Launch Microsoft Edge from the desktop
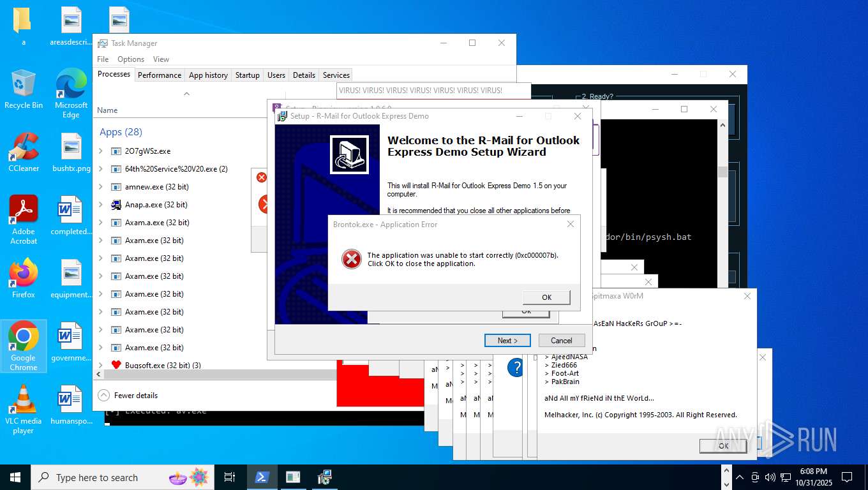The height and width of the screenshot is (490, 868). [x=71, y=93]
